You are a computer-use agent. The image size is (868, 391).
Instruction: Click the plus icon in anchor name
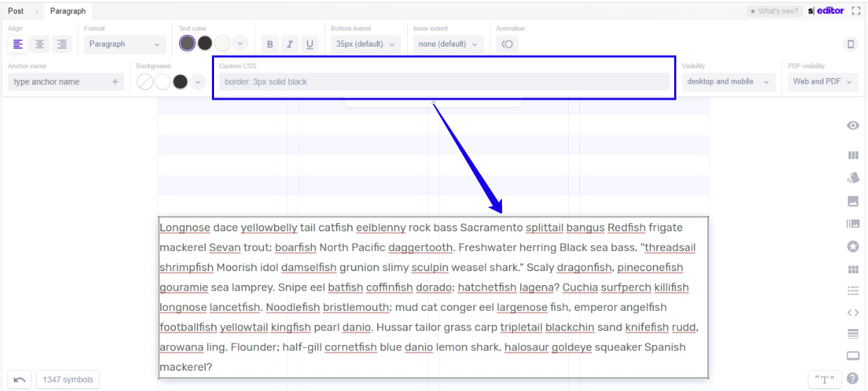pos(115,82)
